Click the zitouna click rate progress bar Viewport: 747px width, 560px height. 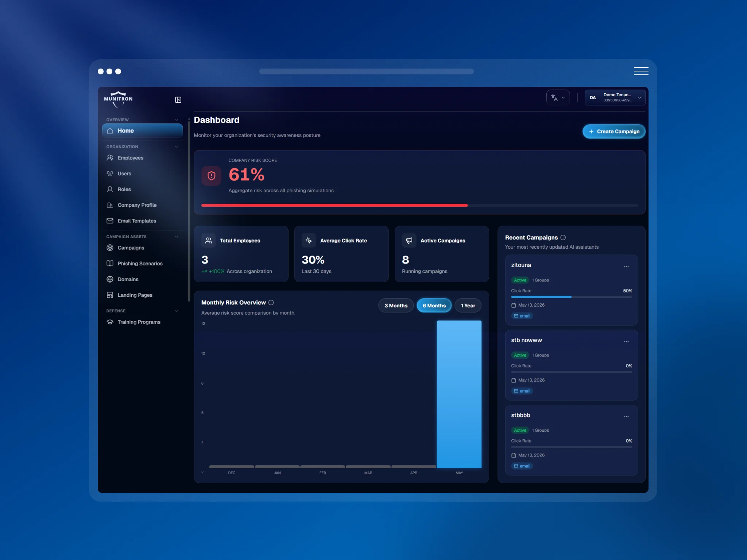coord(572,297)
